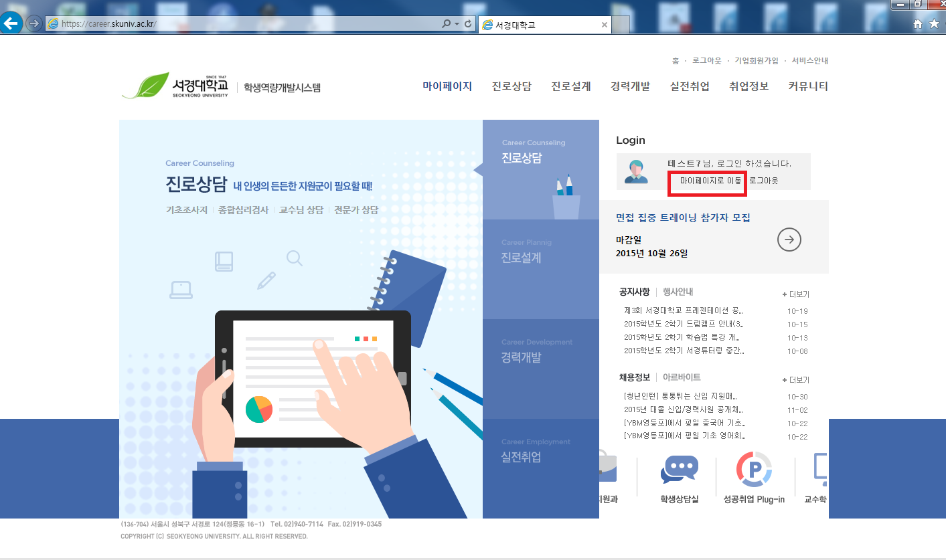Open the address bar history dropdown
This screenshot has width=946, height=560.
pyautogui.click(x=455, y=23)
